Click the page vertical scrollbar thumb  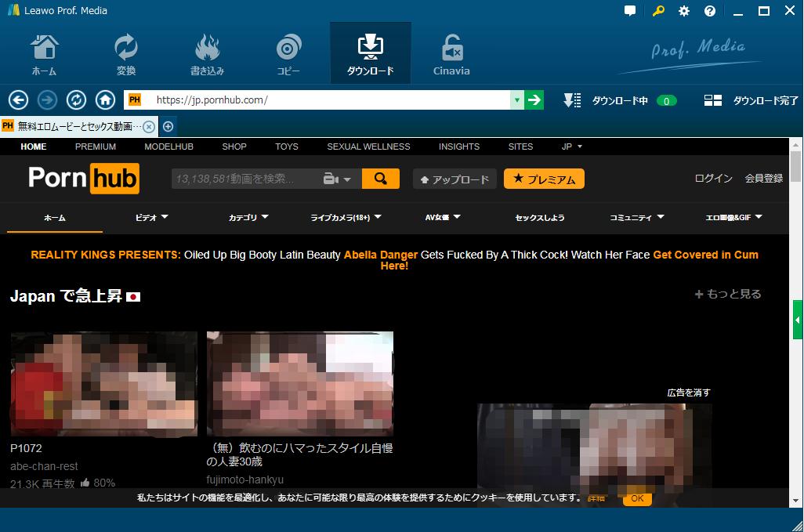point(795,165)
